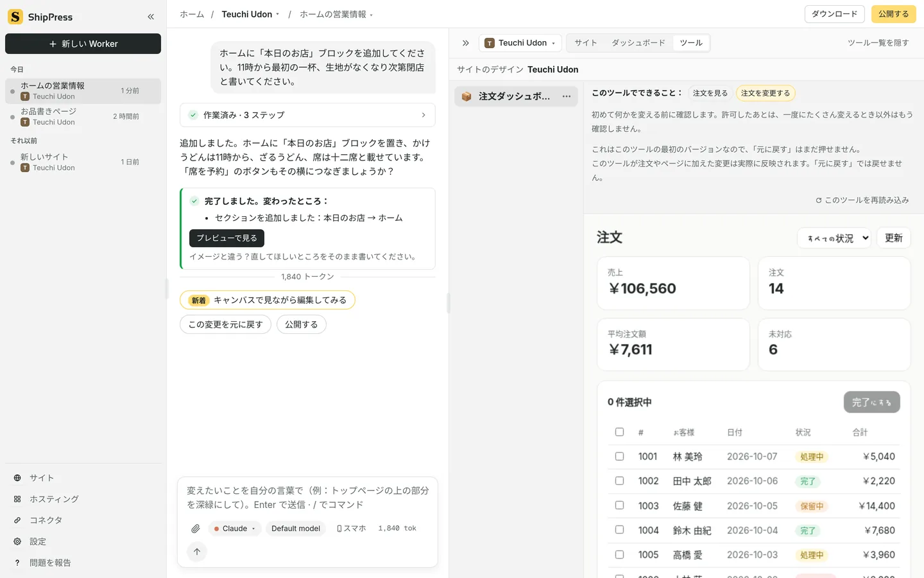Click the ダウンロード button
This screenshot has width=924, height=578.
point(834,14)
